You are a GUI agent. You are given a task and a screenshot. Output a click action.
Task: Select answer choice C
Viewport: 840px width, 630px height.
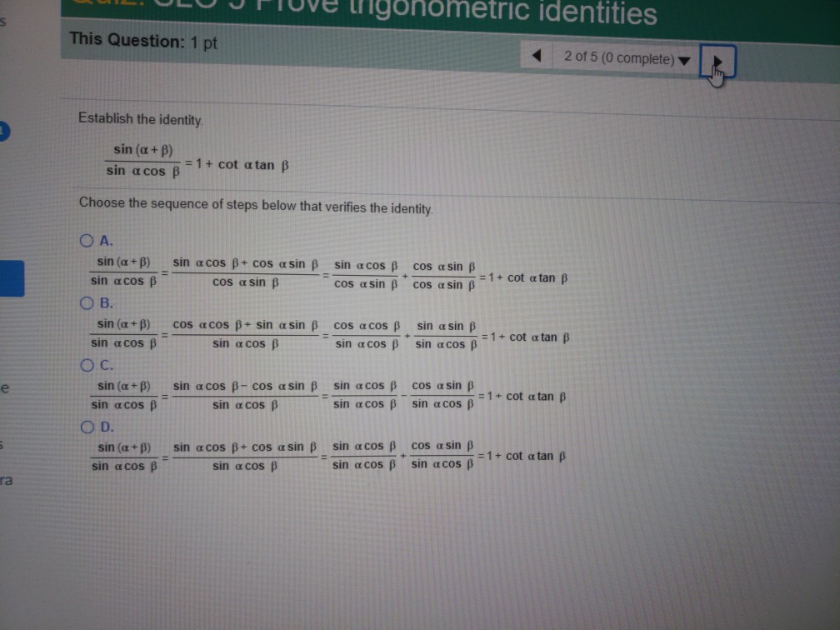click(86, 364)
